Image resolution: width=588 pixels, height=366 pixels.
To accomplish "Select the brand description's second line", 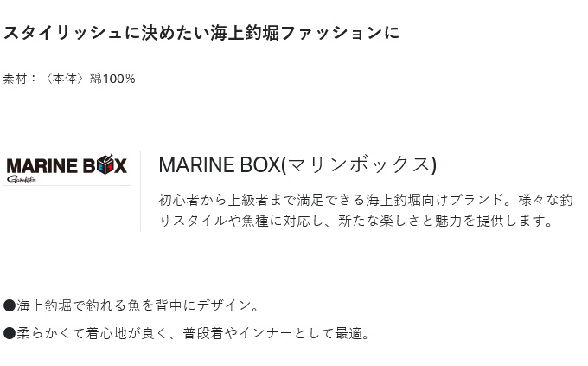I will (x=356, y=221).
